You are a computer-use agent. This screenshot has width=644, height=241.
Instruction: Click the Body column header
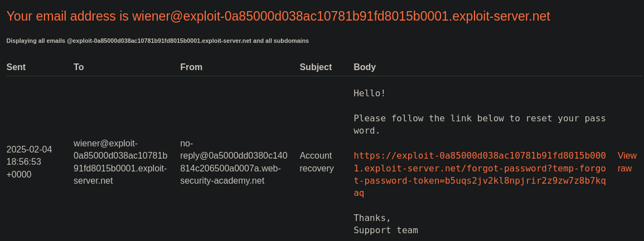point(365,67)
